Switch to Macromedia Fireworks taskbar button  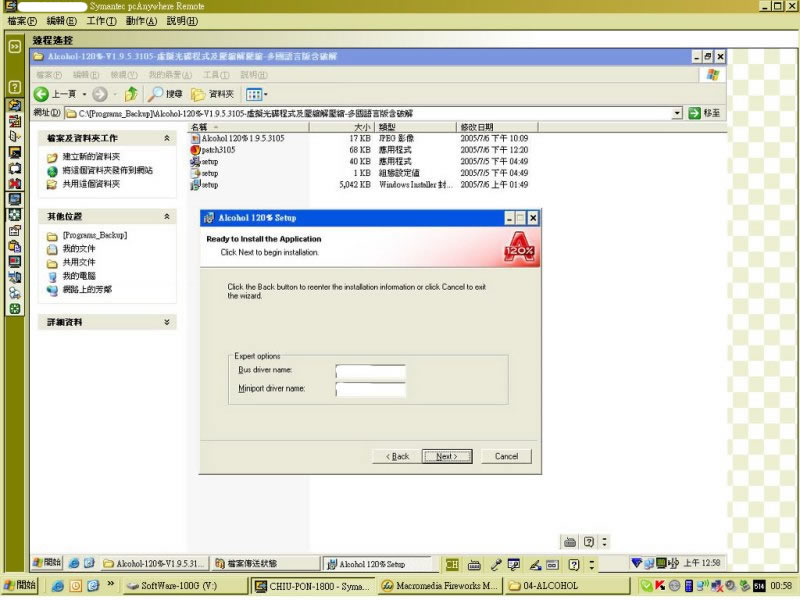[x=440, y=586]
